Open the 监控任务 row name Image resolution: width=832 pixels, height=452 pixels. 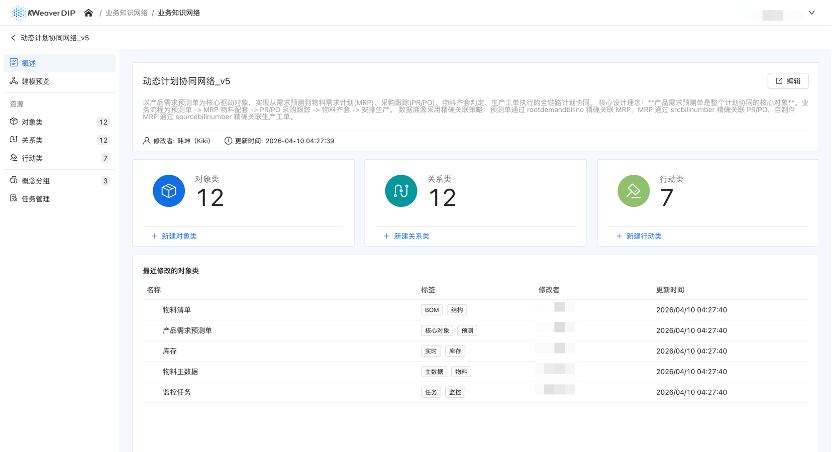[x=177, y=392]
